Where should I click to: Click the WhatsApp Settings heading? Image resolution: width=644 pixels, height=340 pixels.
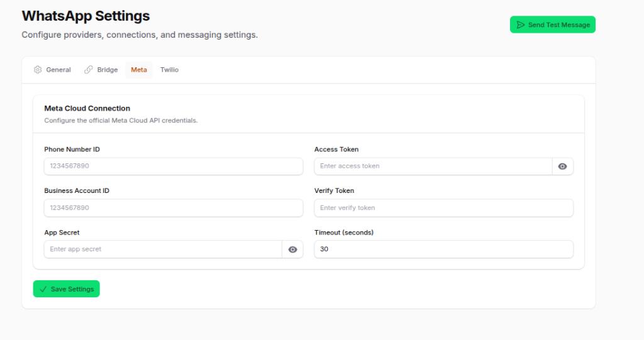click(x=86, y=16)
